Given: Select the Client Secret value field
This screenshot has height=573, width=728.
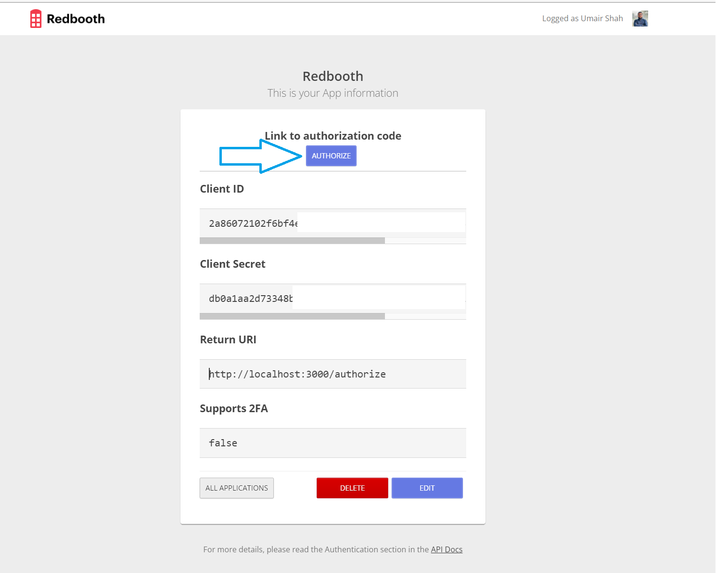Looking at the screenshot, I should coord(332,298).
